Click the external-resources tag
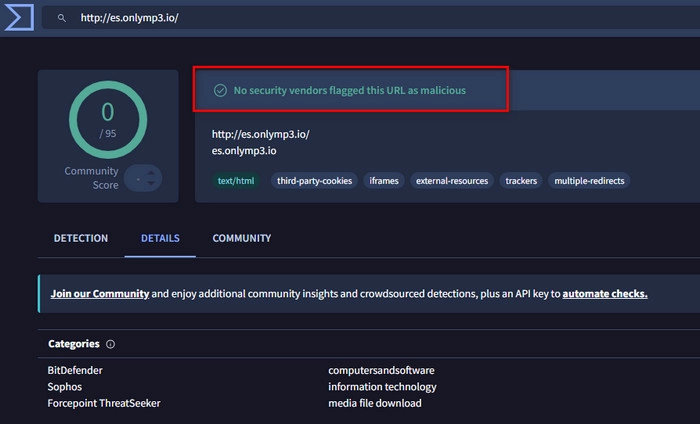This screenshot has height=424, width=700. (452, 181)
